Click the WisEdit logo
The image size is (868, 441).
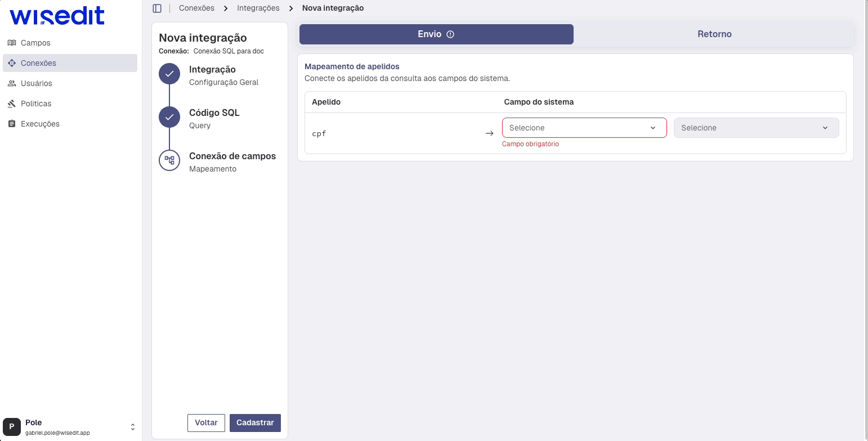[x=57, y=16]
